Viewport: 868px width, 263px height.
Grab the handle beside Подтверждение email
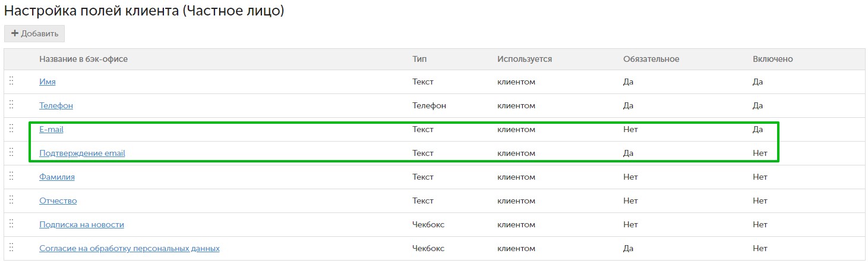tap(11, 152)
